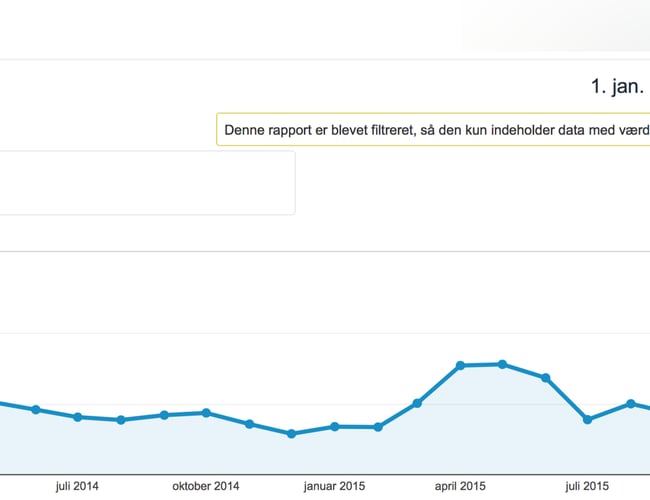Select the September 2014 data point
Viewport: 650px width, 500px height.
click(x=164, y=415)
